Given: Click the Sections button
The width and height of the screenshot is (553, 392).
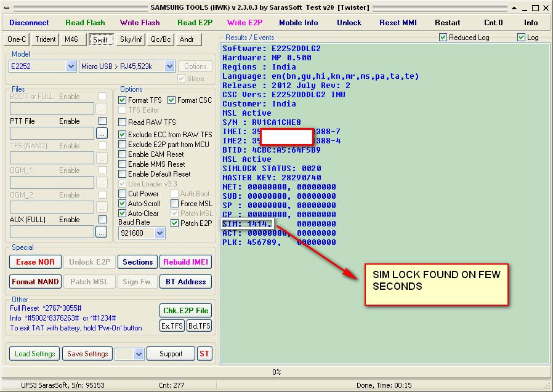Looking at the screenshot, I should pyautogui.click(x=137, y=262).
